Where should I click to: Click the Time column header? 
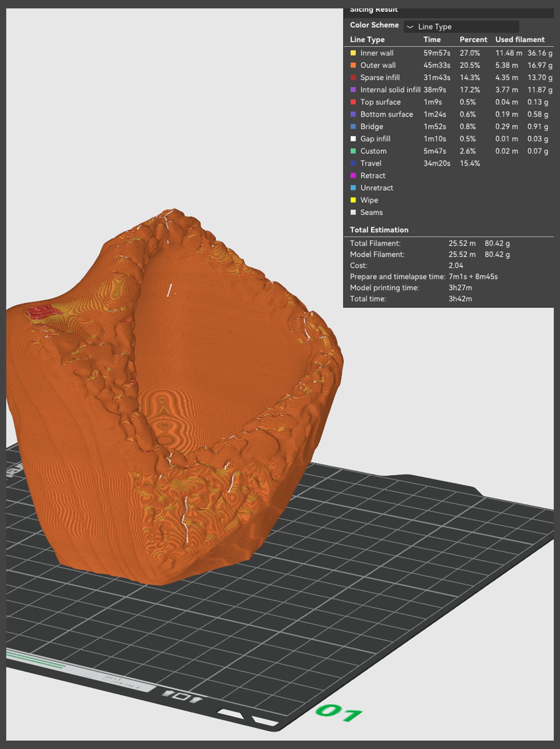coord(432,39)
